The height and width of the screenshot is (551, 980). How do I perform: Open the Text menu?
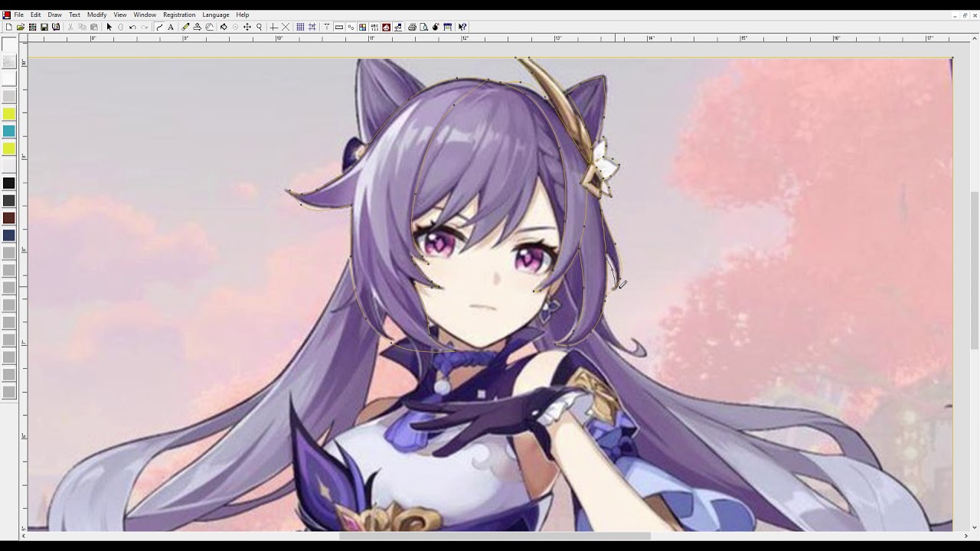point(74,15)
